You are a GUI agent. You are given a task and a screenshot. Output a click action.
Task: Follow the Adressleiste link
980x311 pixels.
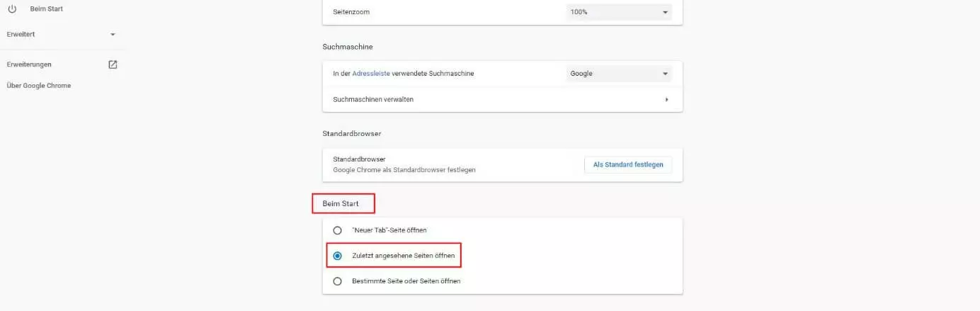(x=375, y=74)
